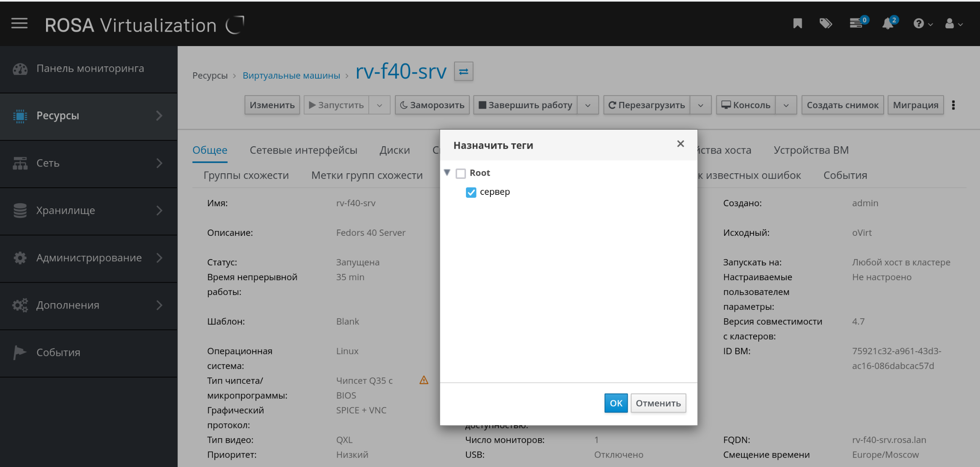The width and height of the screenshot is (980, 467).
Task: Collapse the Root tag tree node
Action: click(447, 172)
